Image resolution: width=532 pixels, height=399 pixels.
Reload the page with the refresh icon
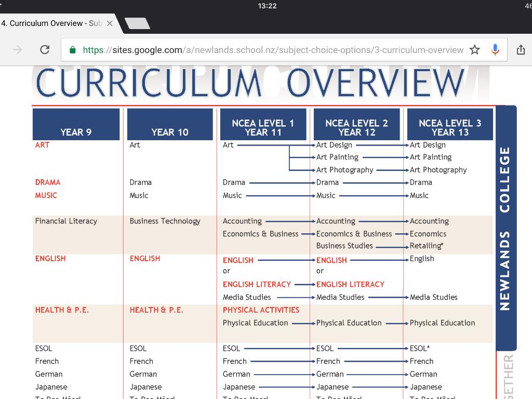tap(45, 50)
